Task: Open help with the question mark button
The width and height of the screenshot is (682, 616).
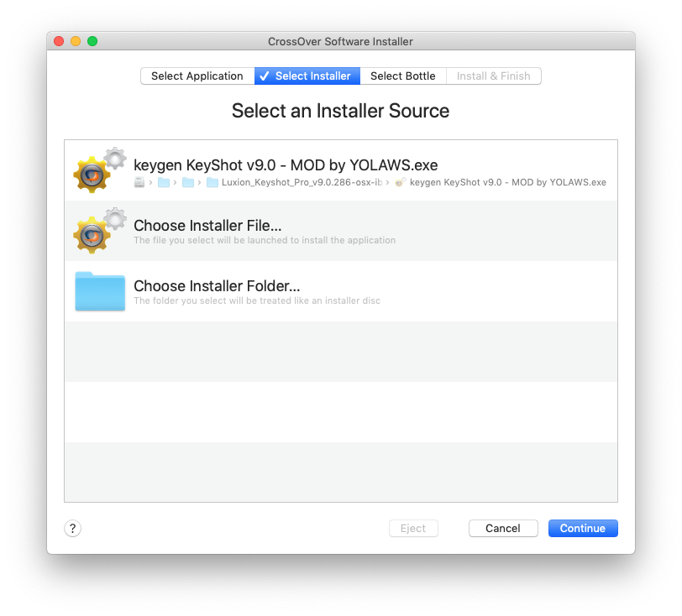Action: point(73,528)
